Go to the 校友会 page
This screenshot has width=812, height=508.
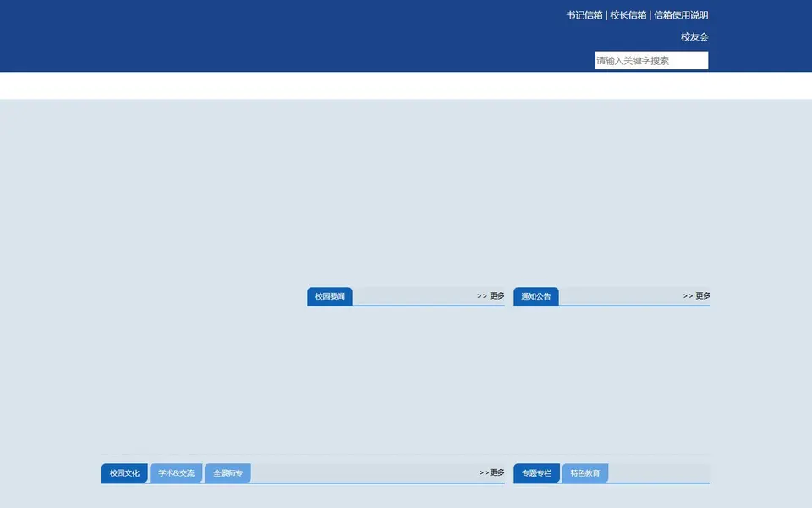coord(694,36)
